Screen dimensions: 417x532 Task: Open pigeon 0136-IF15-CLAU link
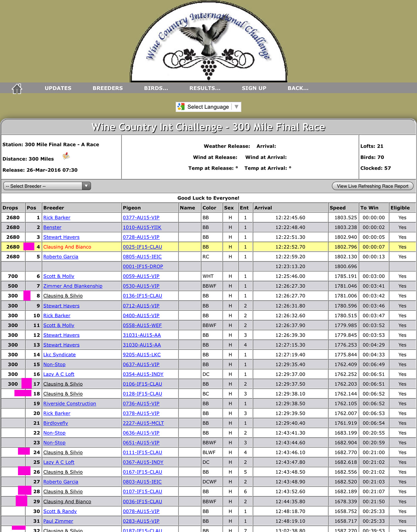pos(142,296)
